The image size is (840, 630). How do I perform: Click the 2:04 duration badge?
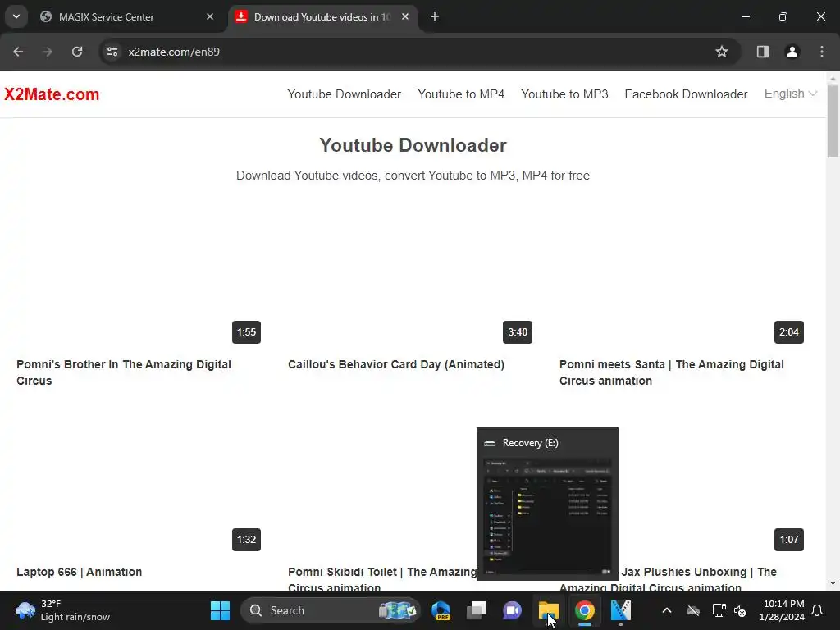point(789,332)
